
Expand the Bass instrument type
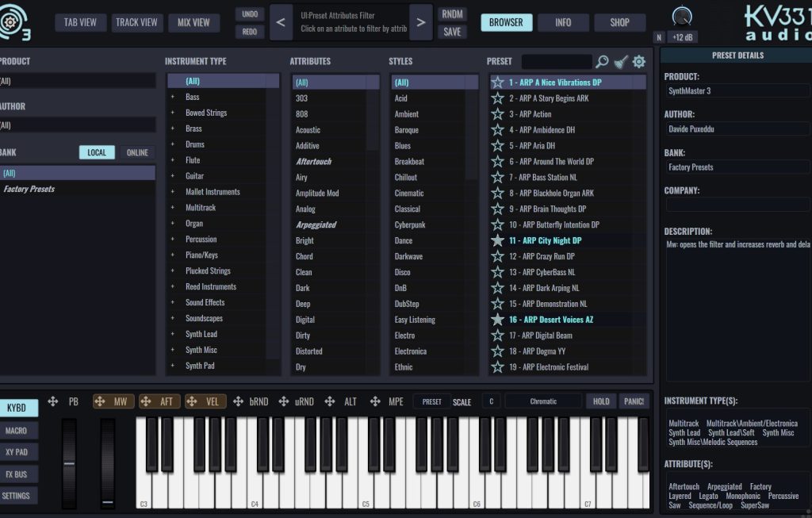[172, 98]
